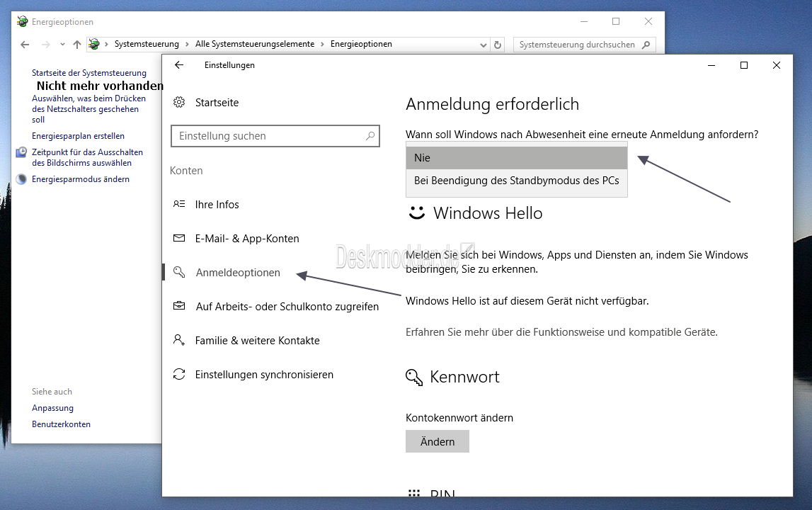812x510 pixels.
Task: Expand the address bar history dropdown
Action: point(483,45)
